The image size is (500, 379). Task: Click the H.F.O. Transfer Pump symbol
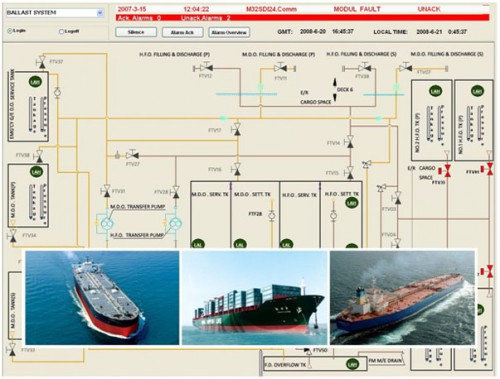175,224
